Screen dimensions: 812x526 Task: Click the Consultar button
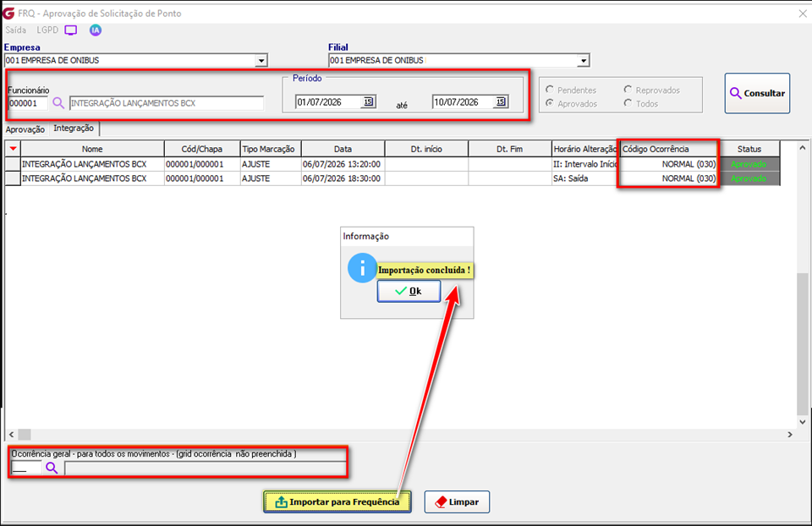(x=757, y=93)
